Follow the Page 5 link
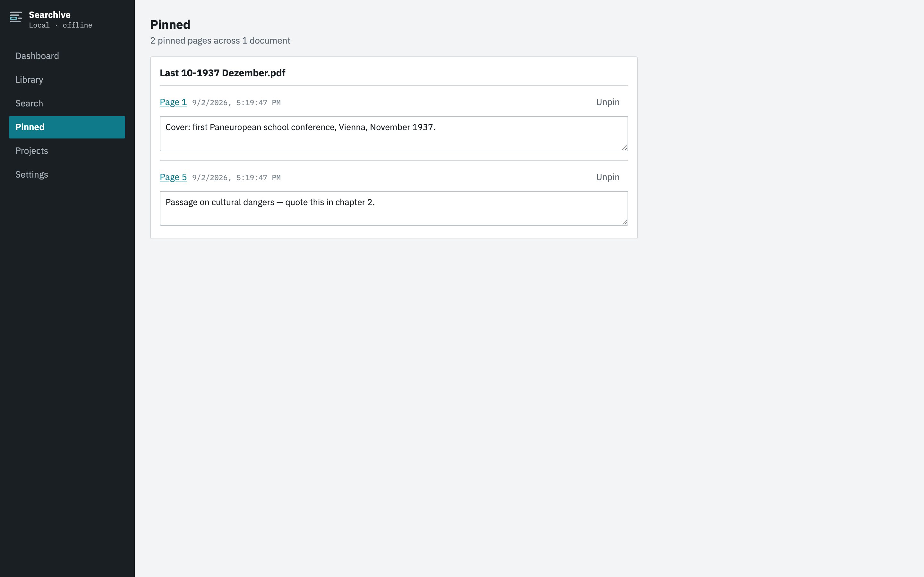Image resolution: width=924 pixels, height=577 pixels. coord(173,177)
